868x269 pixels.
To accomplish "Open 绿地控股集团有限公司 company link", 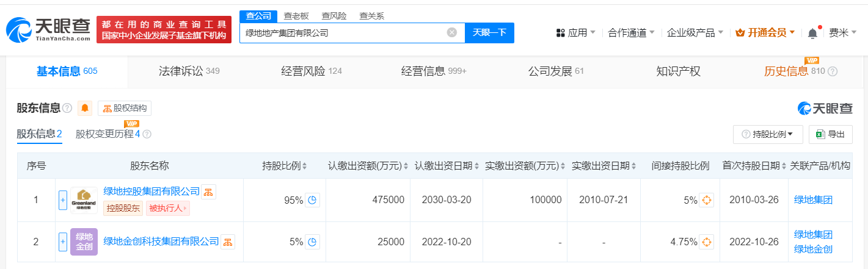I will click(151, 192).
